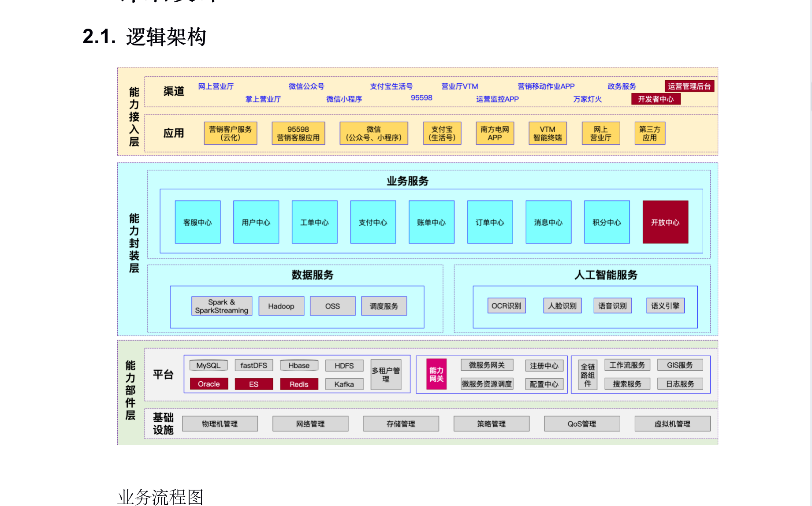Click the 语音识别 box
Image resolution: width=812 pixels, height=506 pixels.
tap(613, 305)
